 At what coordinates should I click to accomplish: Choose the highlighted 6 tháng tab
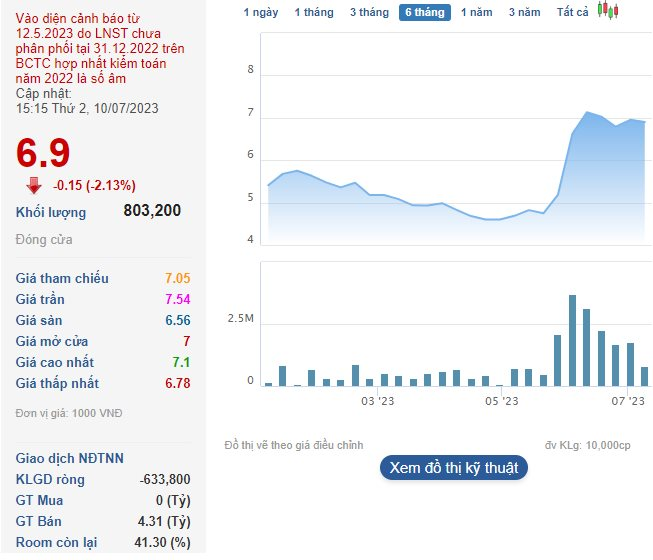click(425, 12)
